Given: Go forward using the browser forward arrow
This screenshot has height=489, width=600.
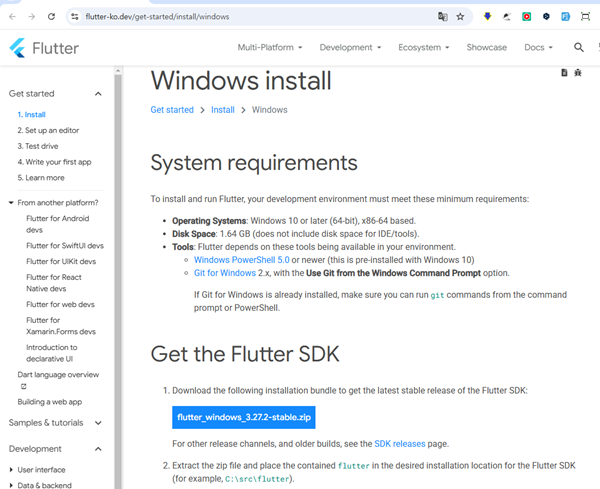Looking at the screenshot, I should click(x=32, y=16).
